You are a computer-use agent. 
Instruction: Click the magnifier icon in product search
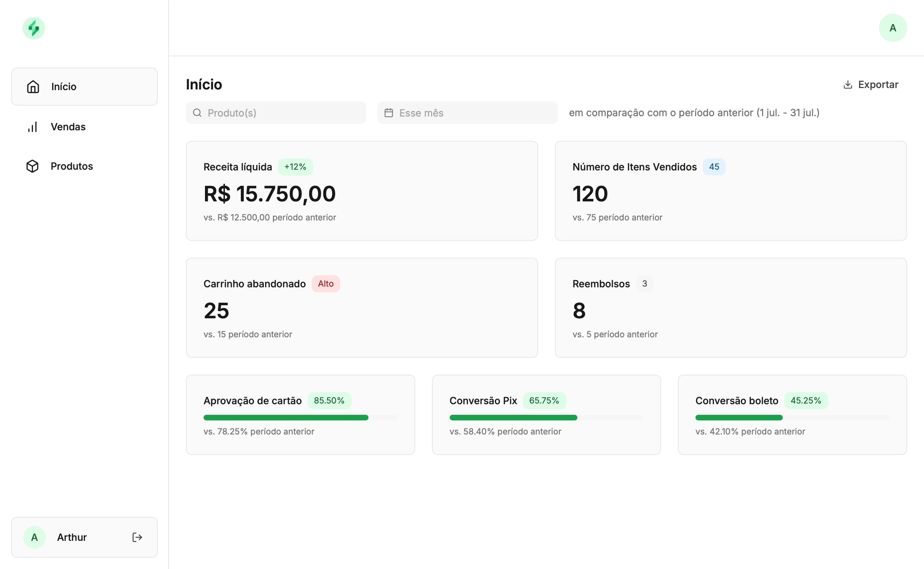click(x=197, y=113)
